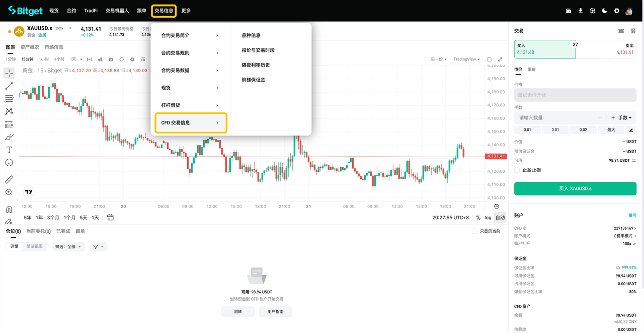Image resolution: width=644 pixels, height=333 pixels.
Task: Open the user avatar profile
Action: [x=629, y=11]
